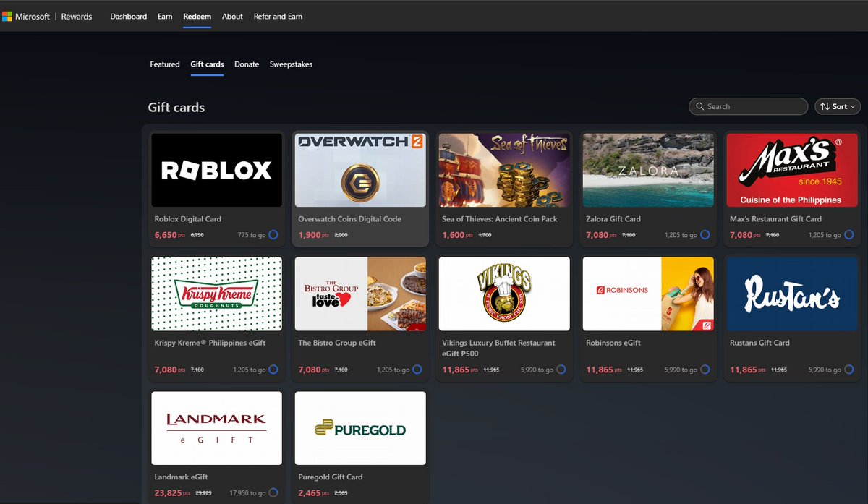Viewport: 868px width, 504px height.
Task: Open the Dashboard menu item
Action: point(129,16)
